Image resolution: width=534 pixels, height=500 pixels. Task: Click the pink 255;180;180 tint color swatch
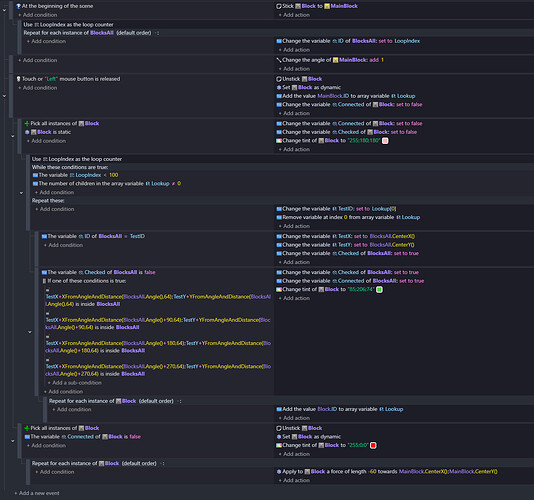pos(385,141)
